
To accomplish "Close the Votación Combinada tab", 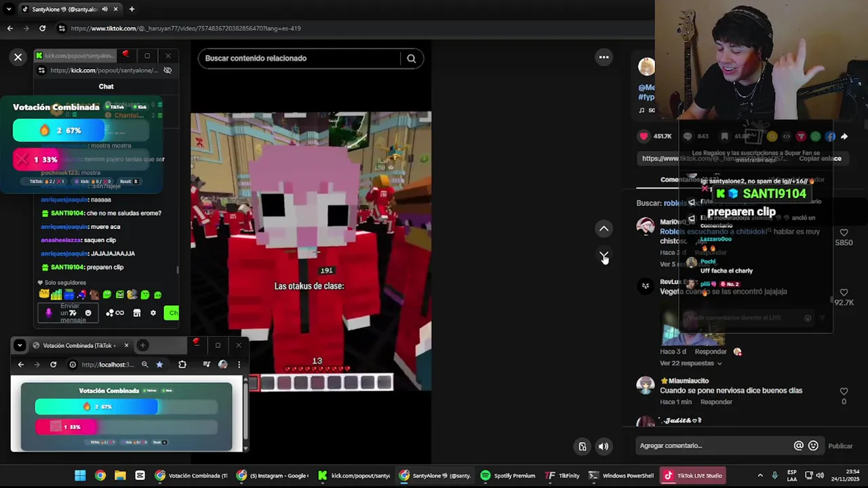I will point(125,346).
